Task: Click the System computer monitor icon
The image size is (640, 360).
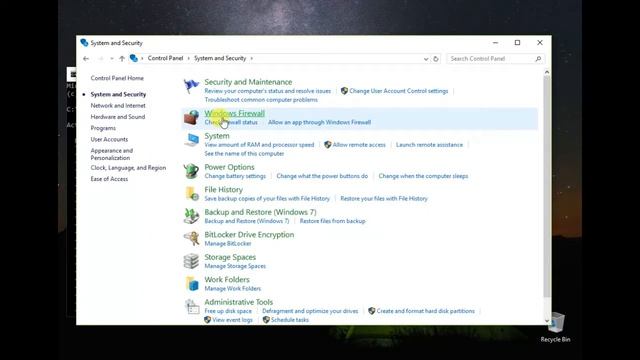Action: 191,140
